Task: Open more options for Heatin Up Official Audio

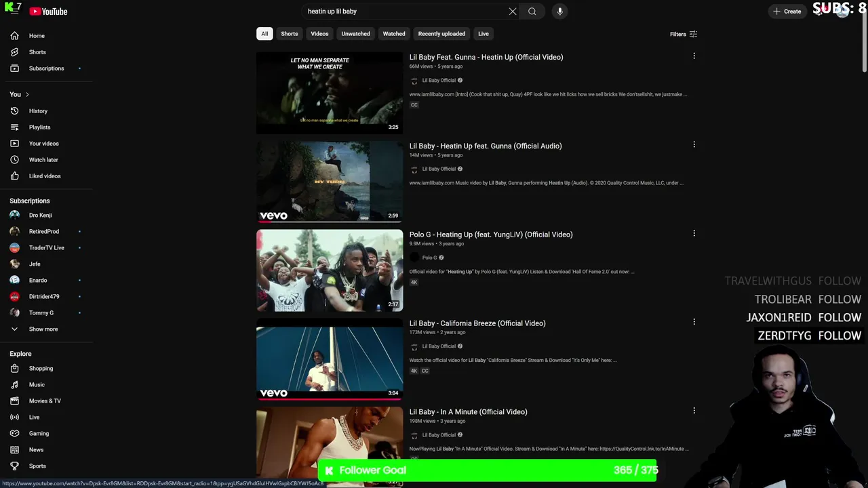Action: coord(694,145)
